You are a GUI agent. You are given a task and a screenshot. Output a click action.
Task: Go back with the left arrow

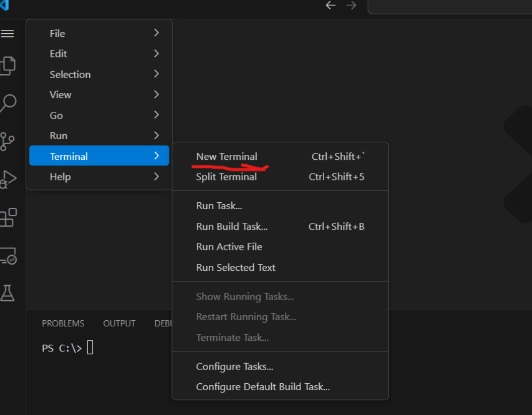point(330,5)
